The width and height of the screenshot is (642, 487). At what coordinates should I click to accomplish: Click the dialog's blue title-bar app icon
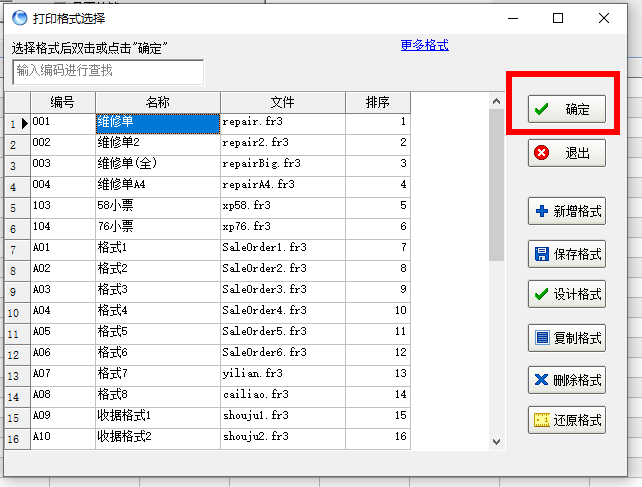(x=19, y=18)
